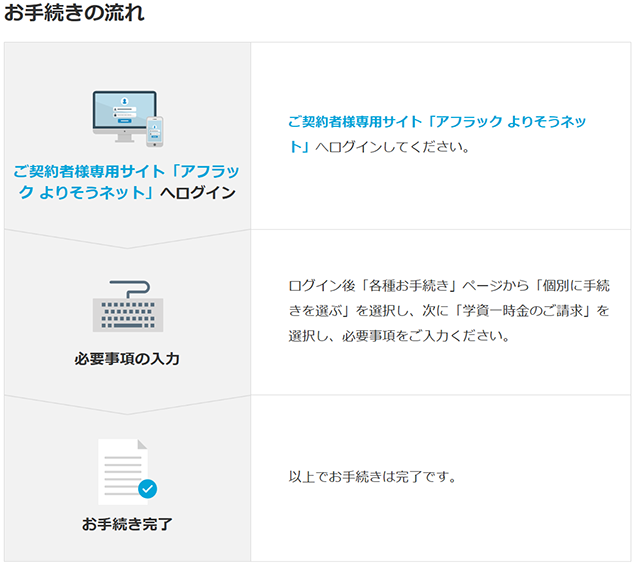Click the text 以上でお手続きは完了です。
The height and width of the screenshot is (564, 634).
372,476
